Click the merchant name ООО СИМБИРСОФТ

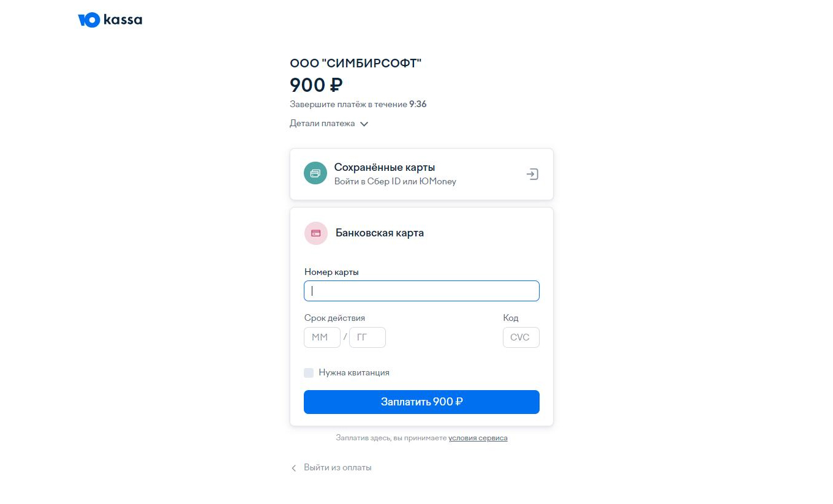pos(356,62)
